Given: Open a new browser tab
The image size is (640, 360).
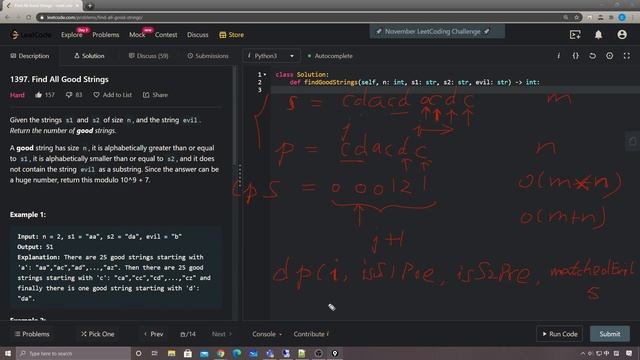Looking at the screenshot, I should coord(89,6).
